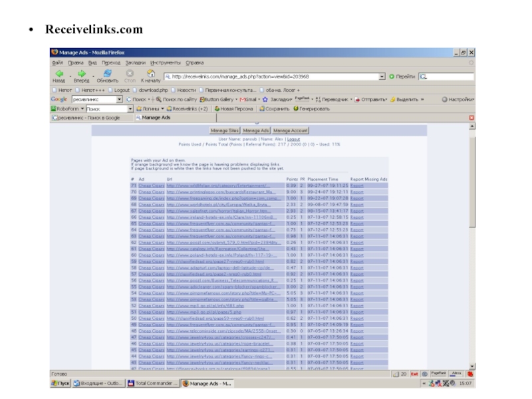This screenshot has height=399, width=532.
Task: Open Button Gallery in Google toolbar
Action: (x=217, y=99)
